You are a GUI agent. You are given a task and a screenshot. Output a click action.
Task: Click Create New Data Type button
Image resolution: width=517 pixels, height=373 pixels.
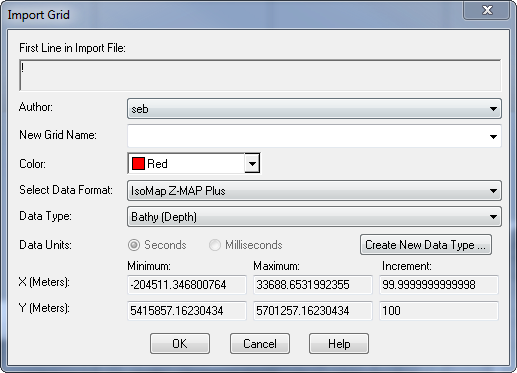tap(426, 245)
